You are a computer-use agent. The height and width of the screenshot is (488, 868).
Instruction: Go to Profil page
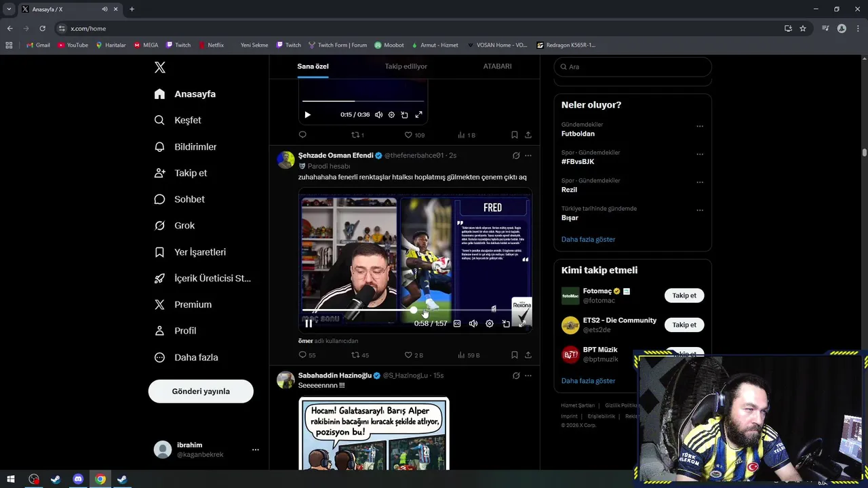click(175, 331)
